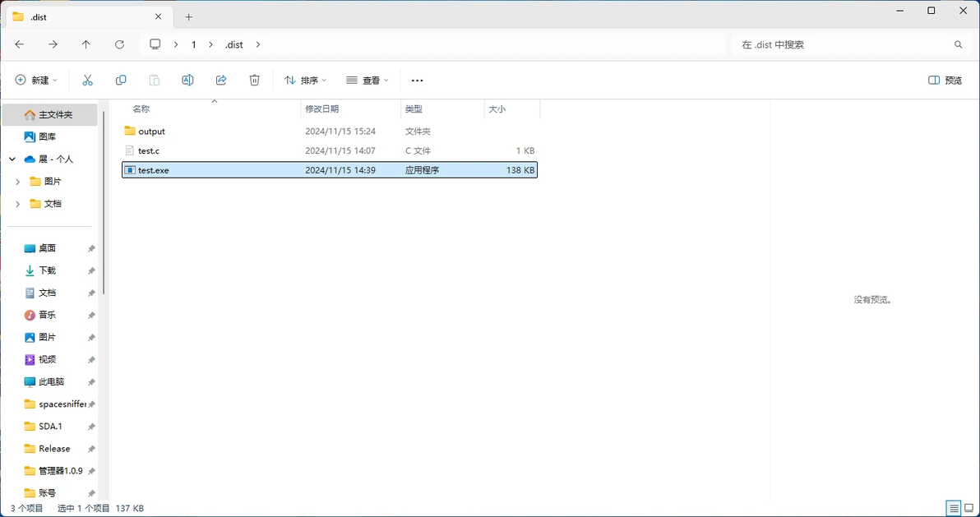The width and height of the screenshot is (980, 517).
Task: Click the 2024/11/15 15:24 date cell
Action: (x=340, y=132)
